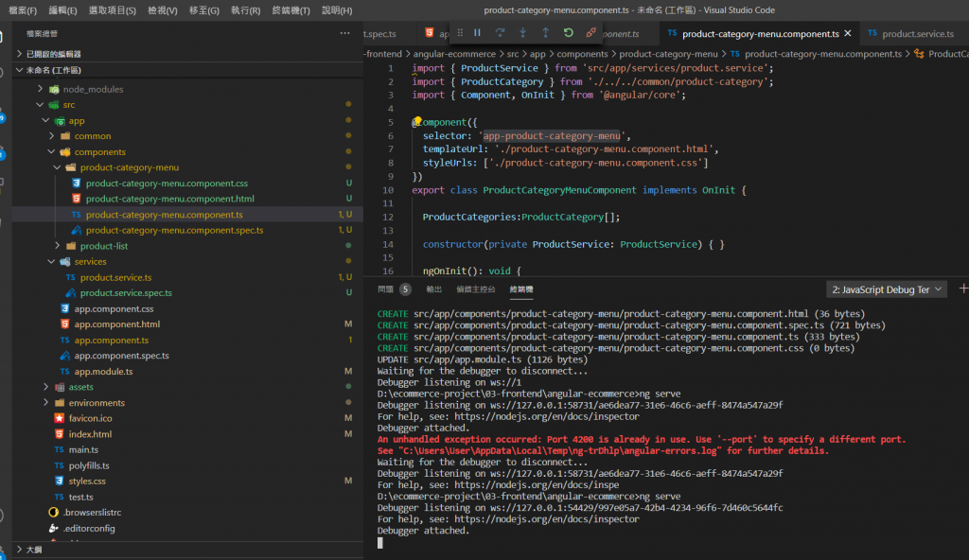The width and height of the screenshot is (969, 560).
Task: Click the Step Over debug icon
Action: 500,33
